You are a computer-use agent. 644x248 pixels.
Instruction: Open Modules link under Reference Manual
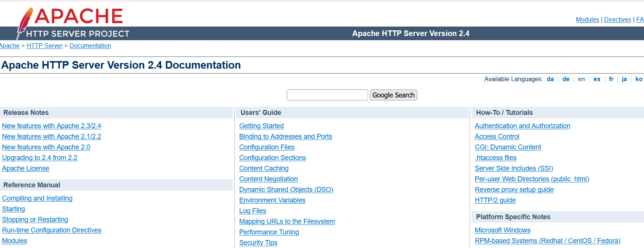[x=15, y=241]
